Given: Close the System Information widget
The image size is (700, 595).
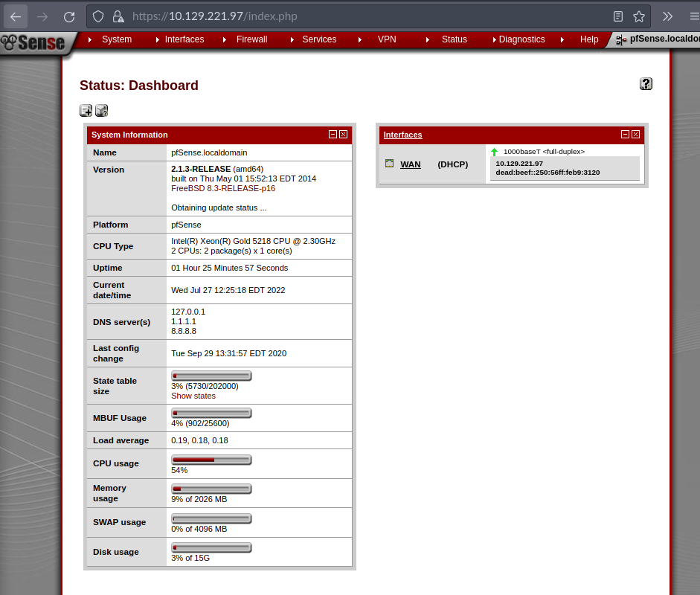Looking at the screenshot, I should click(343, 135).
